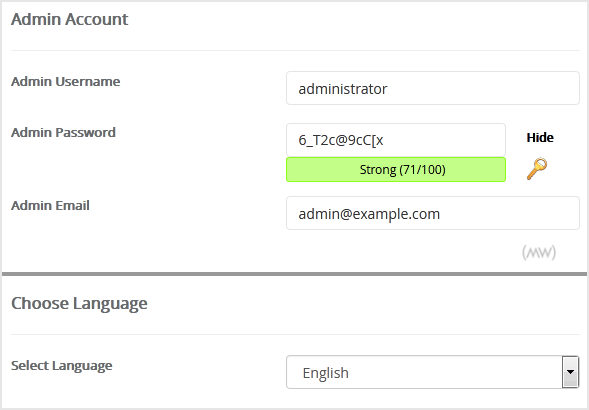Click the '6_T2c@9cC[x' password text
The image size is (589, 410).
click(341, 141)
